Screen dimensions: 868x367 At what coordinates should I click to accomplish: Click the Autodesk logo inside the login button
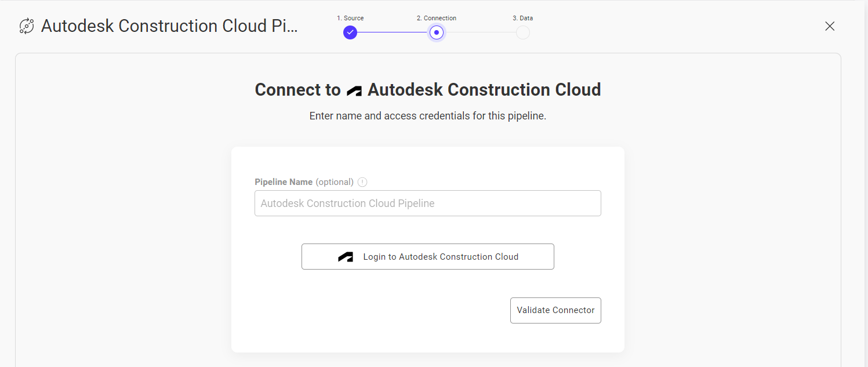tap(346, 257)
